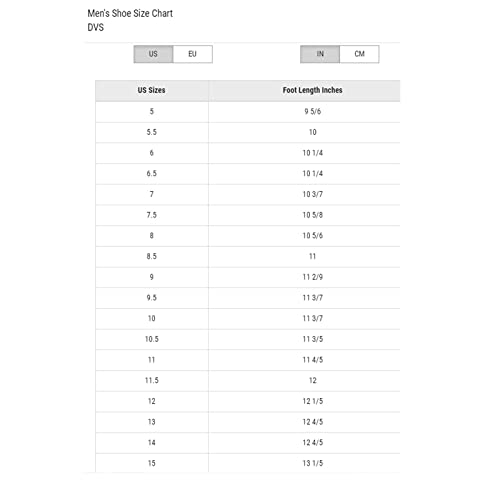This screenshot has width=500, height=500.
Task: Select the size 5.5 row
Action: [x=248, y=132]
